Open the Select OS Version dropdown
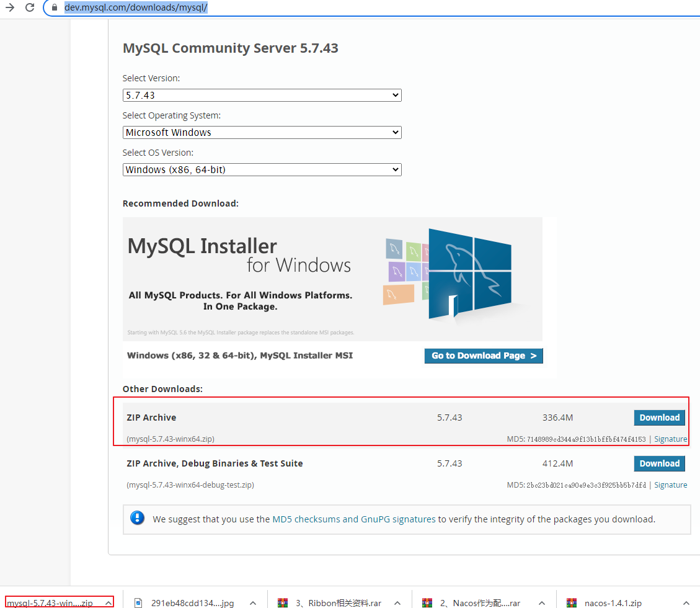The width and height of the screenshot is (700, 608). tap(262, 170)
